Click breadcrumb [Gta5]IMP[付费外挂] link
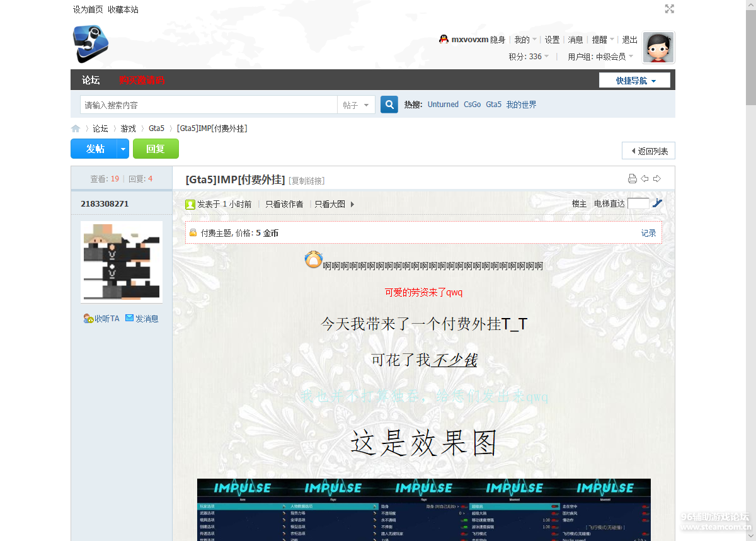This screenshot has height=541, width=756. coord(212,128)
